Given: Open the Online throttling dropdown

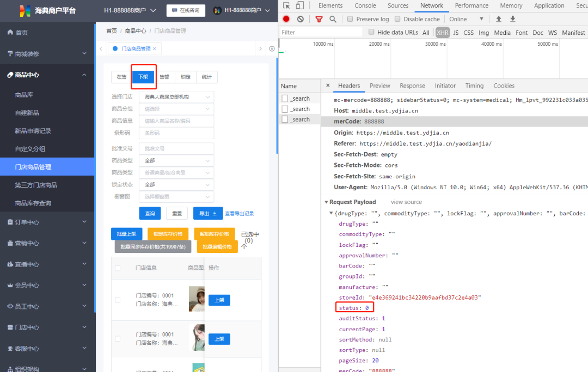Looking at the screenshot, I should click(x=466, y=19).
